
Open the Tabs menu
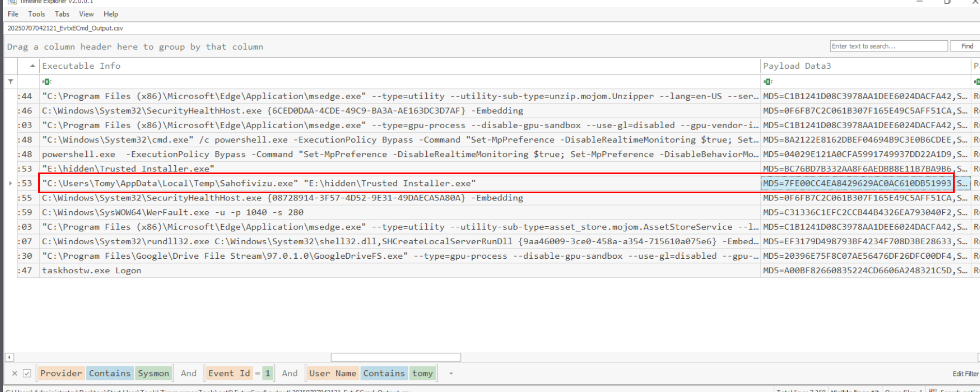click(x=62, y=14)
